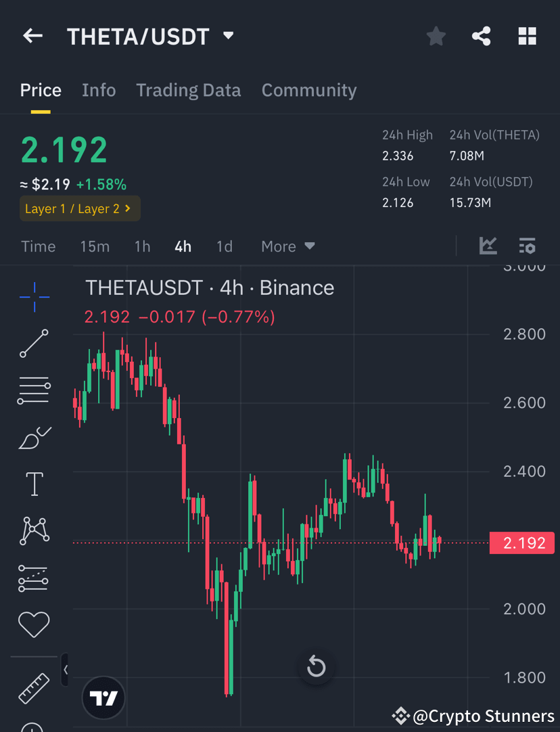560x732 pixels.
Task: Expand the More timeframe options dropdown
Action: coord(287,246)
